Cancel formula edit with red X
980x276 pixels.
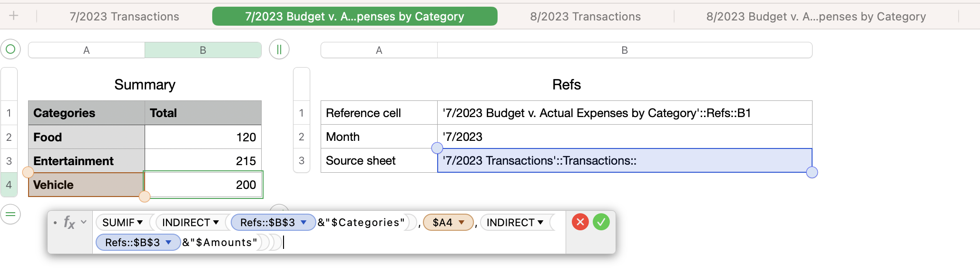click(580, 222)
